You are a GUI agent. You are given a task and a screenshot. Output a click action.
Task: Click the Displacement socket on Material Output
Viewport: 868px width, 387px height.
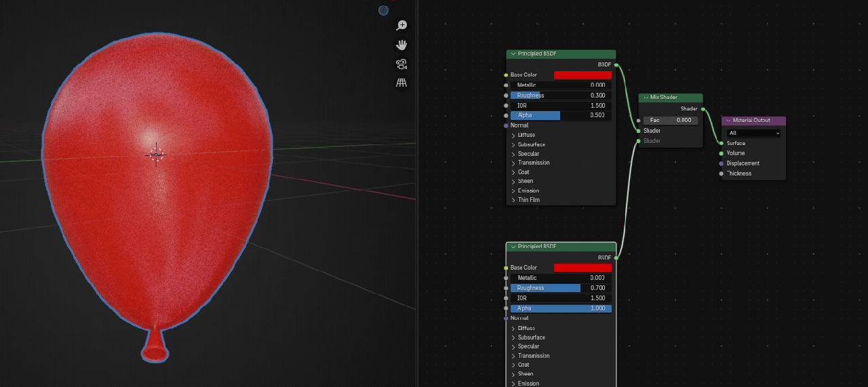tap(721, 163)
